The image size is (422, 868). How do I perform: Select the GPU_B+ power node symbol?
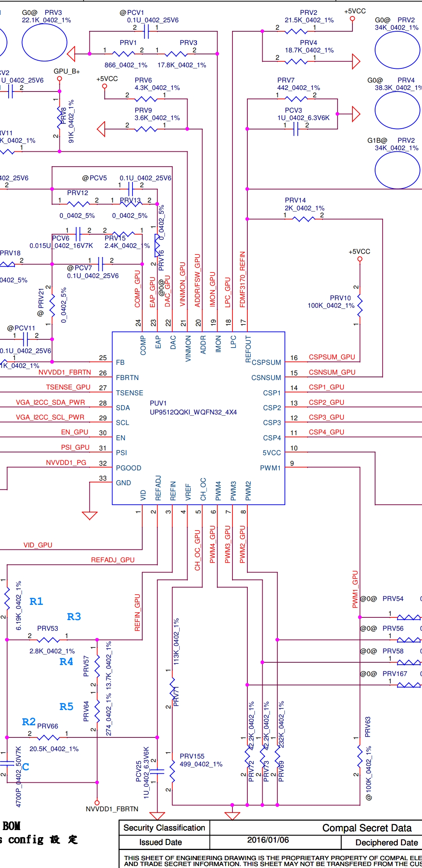tap(59, 79)
